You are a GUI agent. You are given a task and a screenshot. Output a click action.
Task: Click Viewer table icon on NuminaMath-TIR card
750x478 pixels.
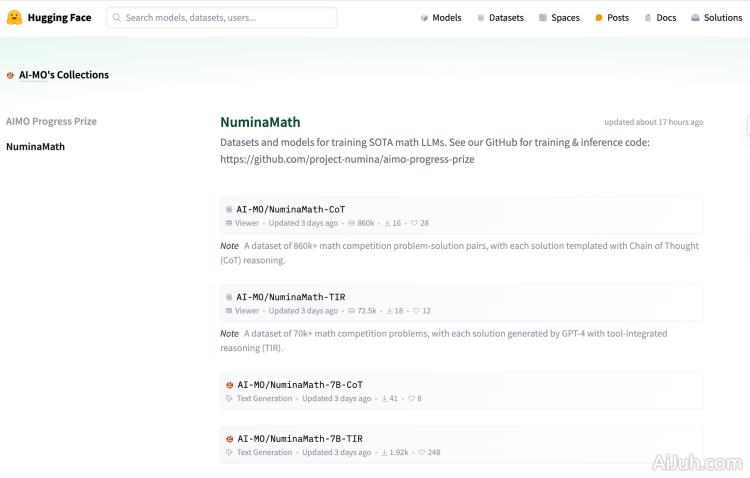click(229, 311)
